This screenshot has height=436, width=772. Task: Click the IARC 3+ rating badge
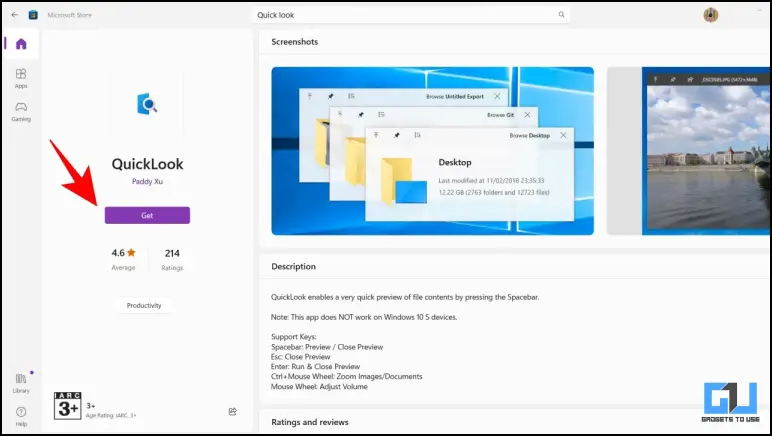click(67, 405)
